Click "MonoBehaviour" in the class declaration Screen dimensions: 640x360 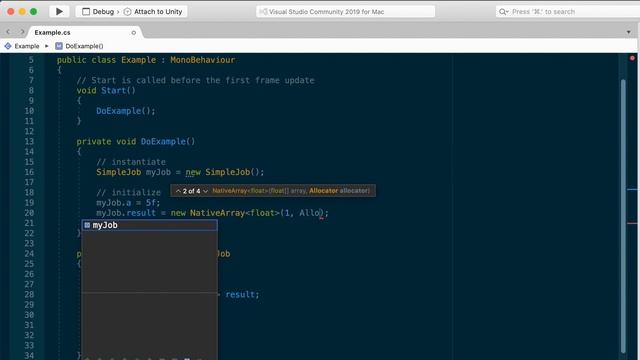coord(202,60)
